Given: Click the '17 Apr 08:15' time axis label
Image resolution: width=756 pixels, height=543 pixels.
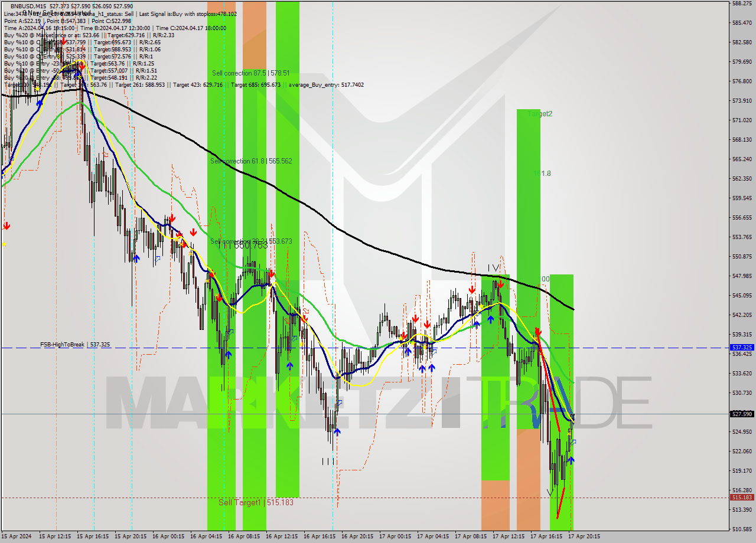Looking at the screenshot, I should [x=471, y=537].
